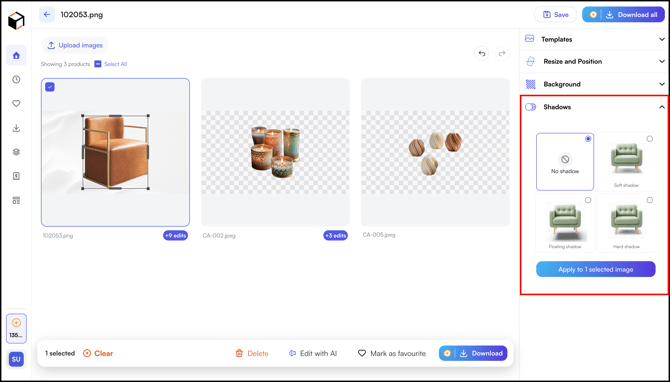Click the Download all button
Viewport: 670px width, 382px height.
point(623,15)
